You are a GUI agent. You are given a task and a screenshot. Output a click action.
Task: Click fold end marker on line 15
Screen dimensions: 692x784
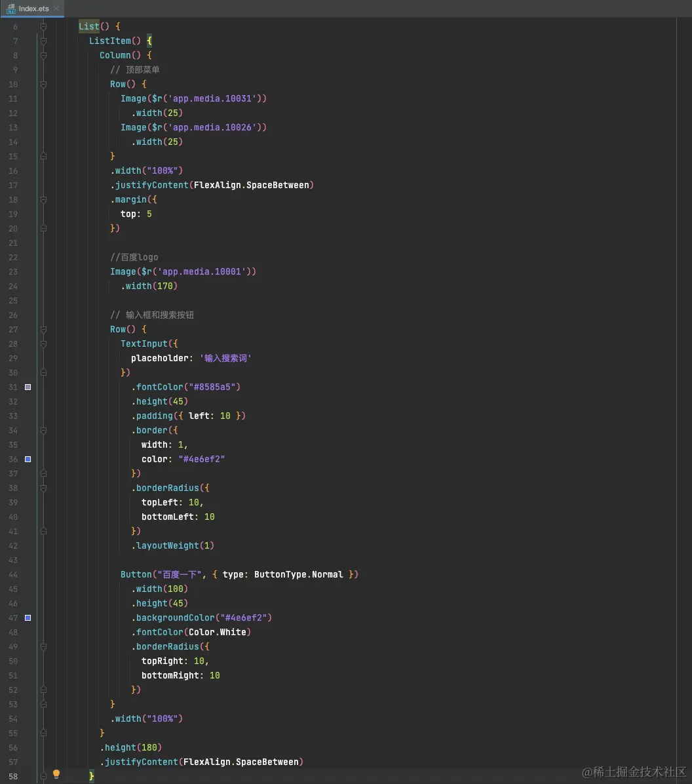tap(43, 157)
